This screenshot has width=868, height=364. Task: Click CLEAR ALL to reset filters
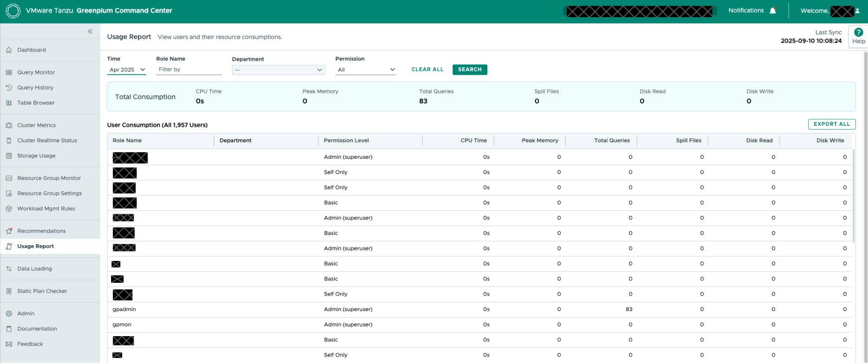427,70
